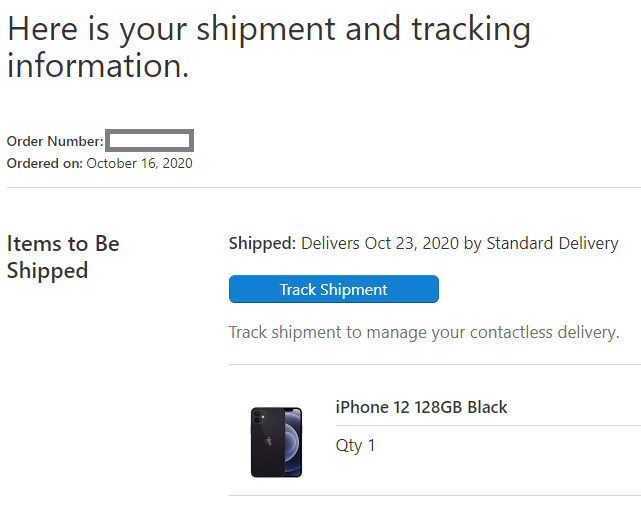Click the contactless delivery note text
This screenshot has width=641, height=513.
click(x=424, y=332)
